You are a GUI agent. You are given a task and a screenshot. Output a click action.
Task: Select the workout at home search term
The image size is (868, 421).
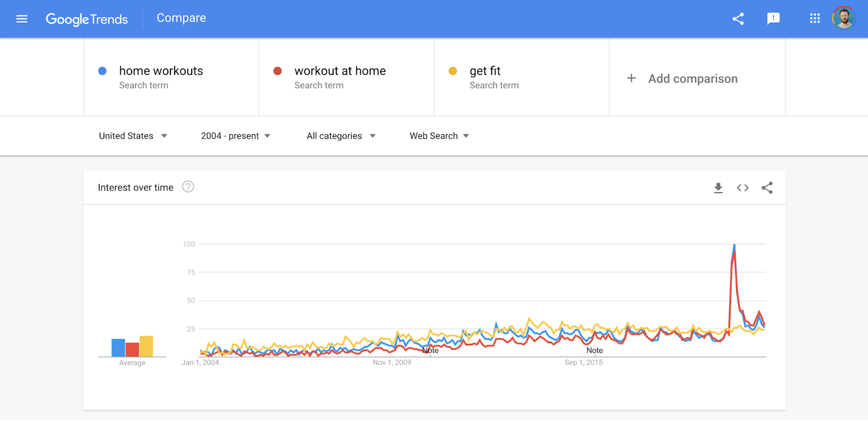(x=340, y=71)
